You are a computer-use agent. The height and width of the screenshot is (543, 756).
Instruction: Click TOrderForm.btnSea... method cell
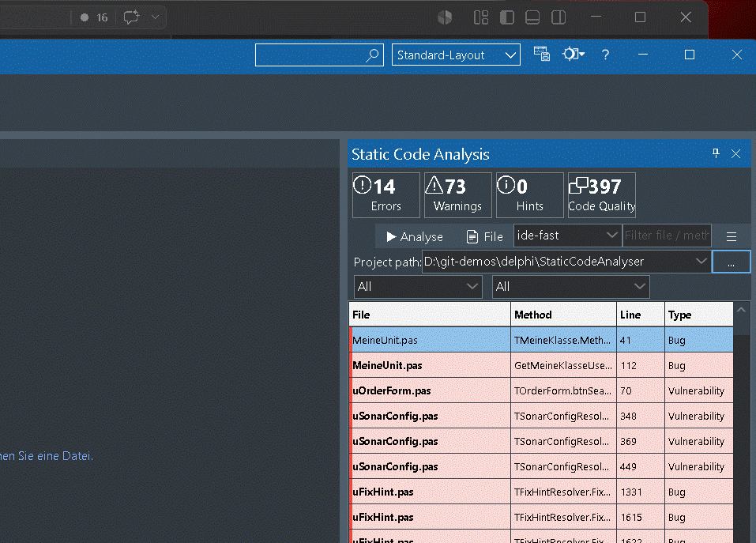click(x=563, y=390)
